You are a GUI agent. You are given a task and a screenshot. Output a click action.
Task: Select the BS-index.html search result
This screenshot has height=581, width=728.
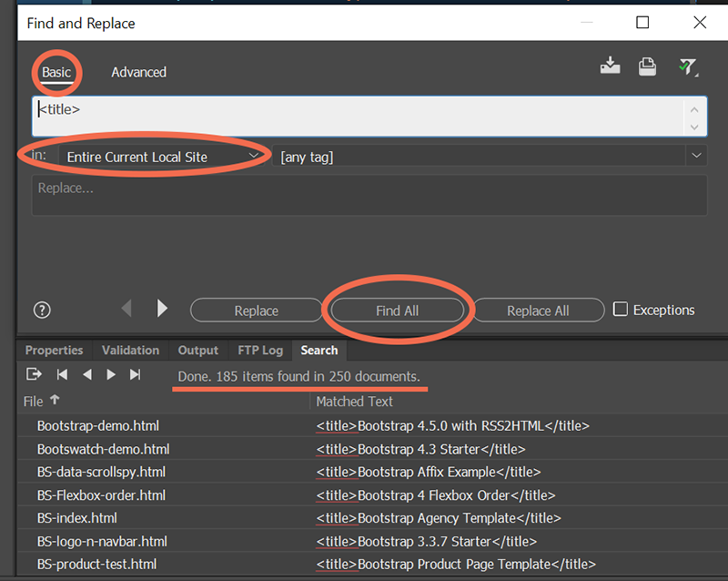77,518
